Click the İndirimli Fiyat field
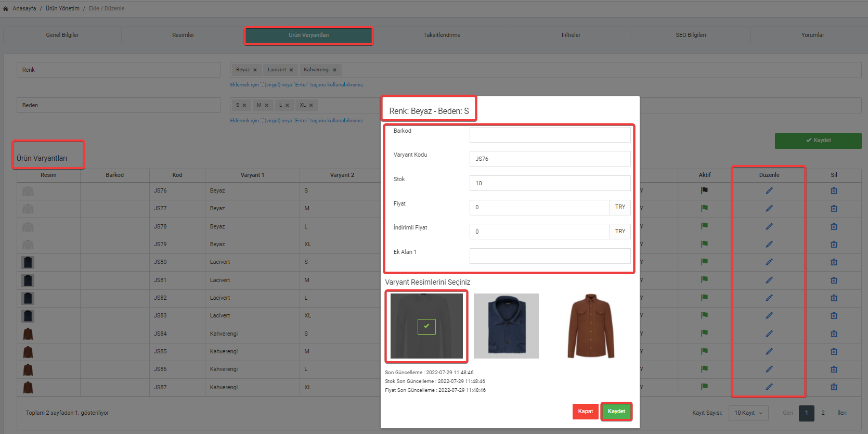Screen dimensions: 868x434 pyautogui.click(x=539, y=232)
